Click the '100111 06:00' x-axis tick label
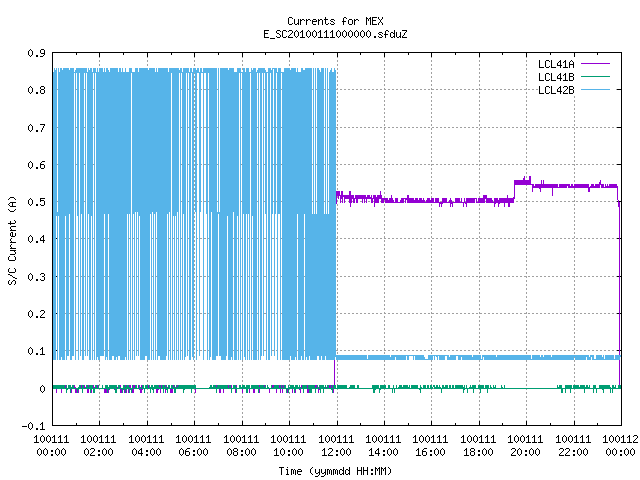The width and height of the screenshot is (640, 480). [x=193, y=446]
